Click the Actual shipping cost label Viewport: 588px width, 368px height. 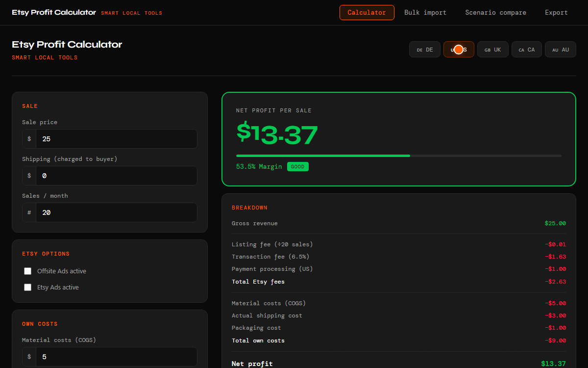[267, 315]
